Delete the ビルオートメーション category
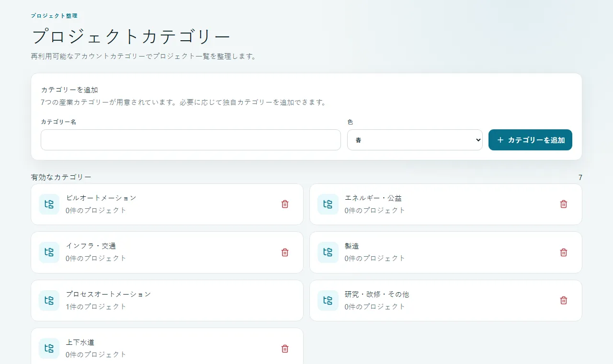Screen dimensions: 613x364 click(x=285, y=204)
